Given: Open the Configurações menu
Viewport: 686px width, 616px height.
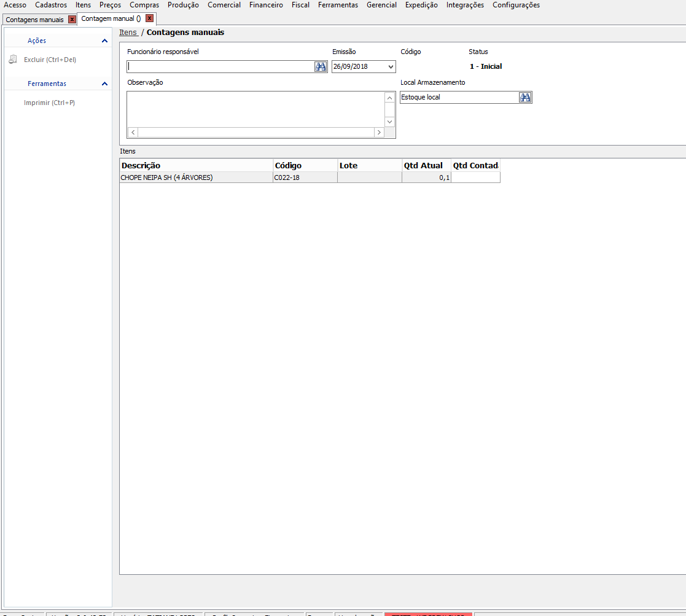Looking at the screenshot, I should [516, 5].
